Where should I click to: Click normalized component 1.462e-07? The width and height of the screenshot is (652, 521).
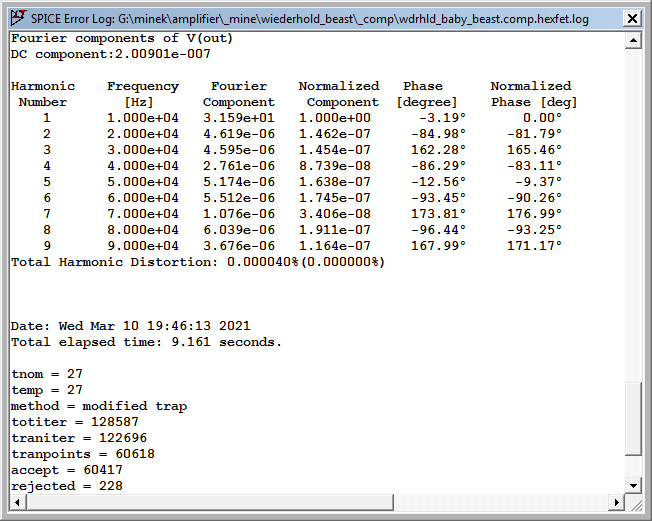[x=335, y=134]
